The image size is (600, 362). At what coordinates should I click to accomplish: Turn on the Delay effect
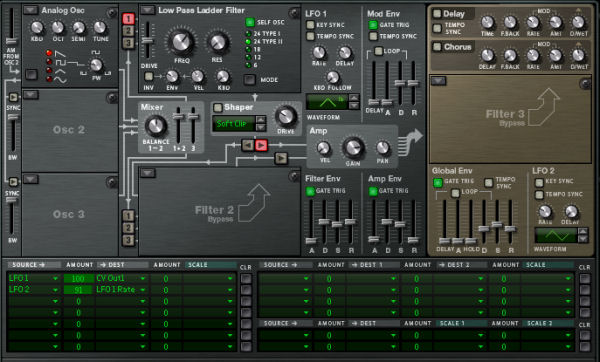tap(437, 14)
